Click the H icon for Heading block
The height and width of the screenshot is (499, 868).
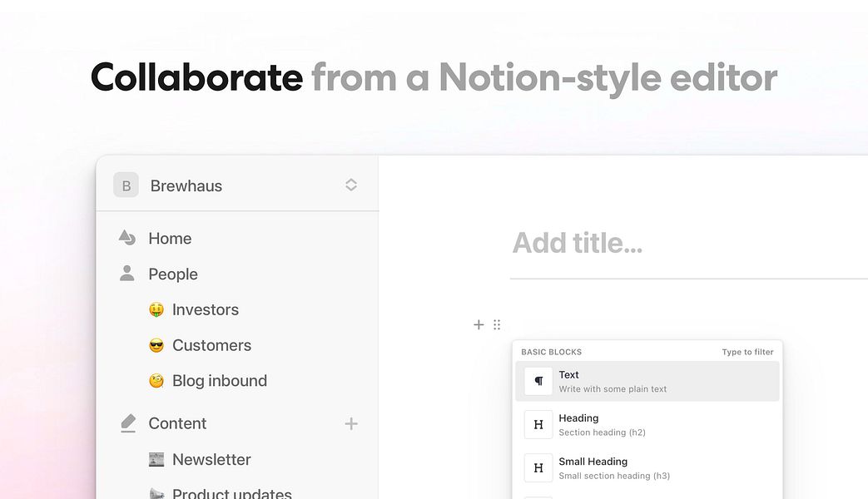538,424
